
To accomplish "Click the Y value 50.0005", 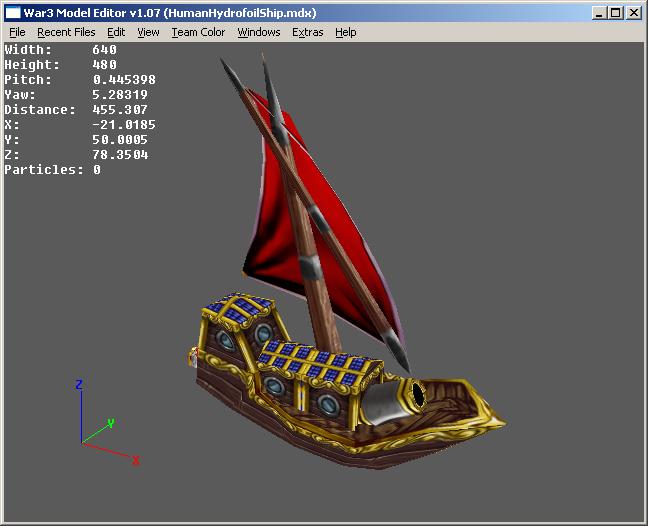I will (120, 140).
